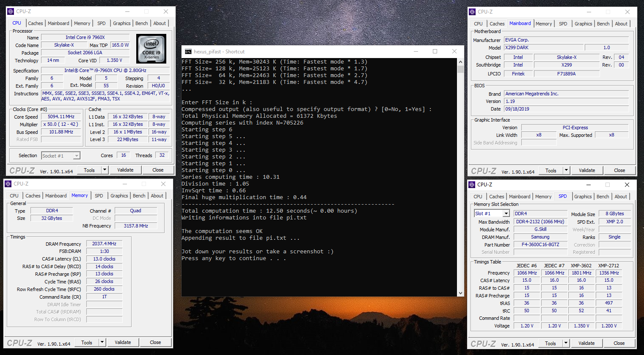
Task: Click the Intel Core i9 7960X name field
Action: [85, 37]
